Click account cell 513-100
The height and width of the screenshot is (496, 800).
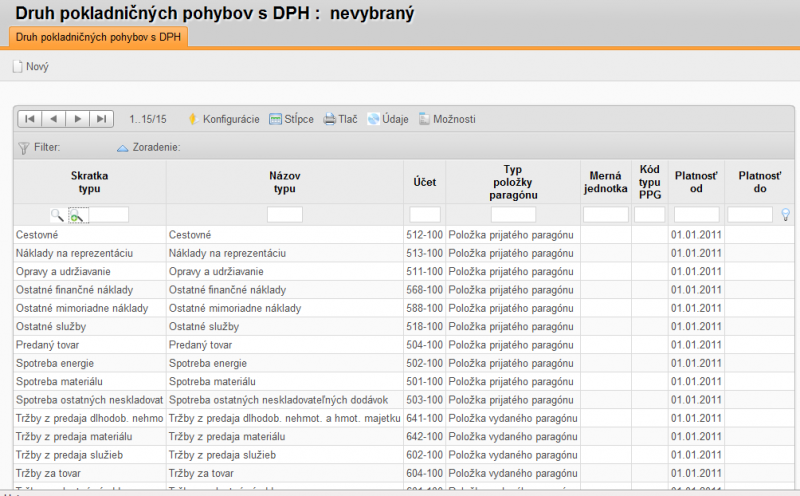[x=424, y=253]
